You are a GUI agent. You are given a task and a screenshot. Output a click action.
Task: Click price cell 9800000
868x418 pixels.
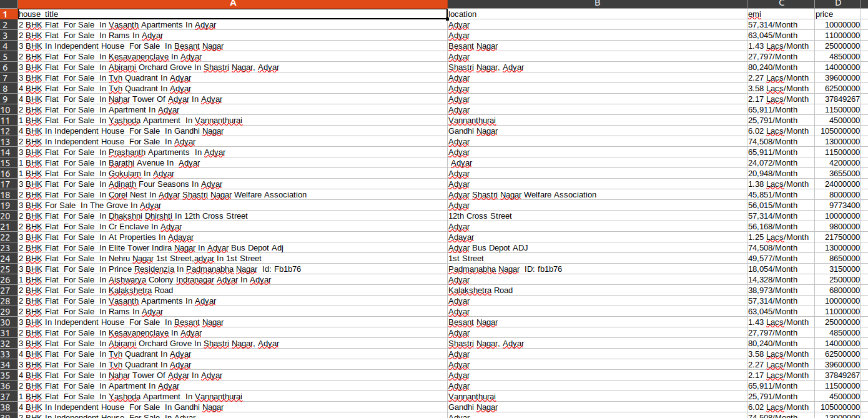point(838,226)
